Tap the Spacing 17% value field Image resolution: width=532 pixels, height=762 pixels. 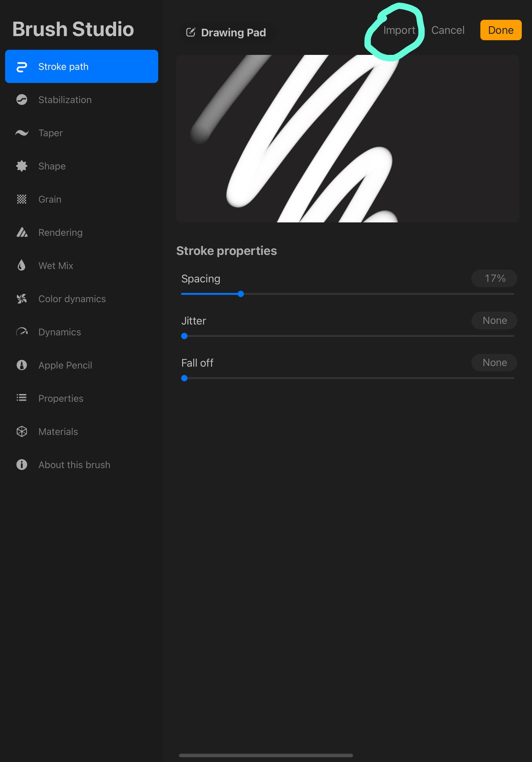point(494,278)
